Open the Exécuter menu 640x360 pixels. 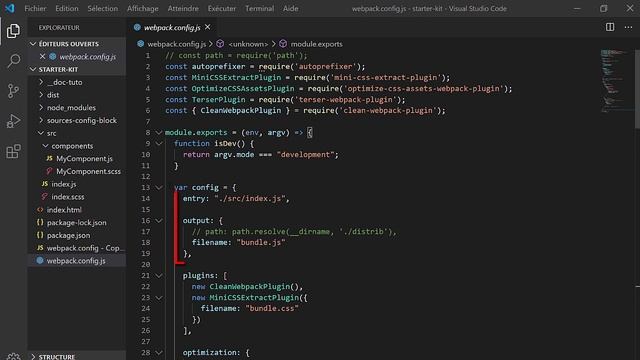coord(222,8)
